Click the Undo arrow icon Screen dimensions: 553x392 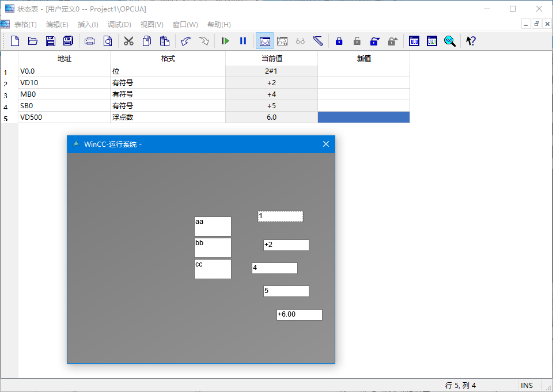(x=186, y=41)
